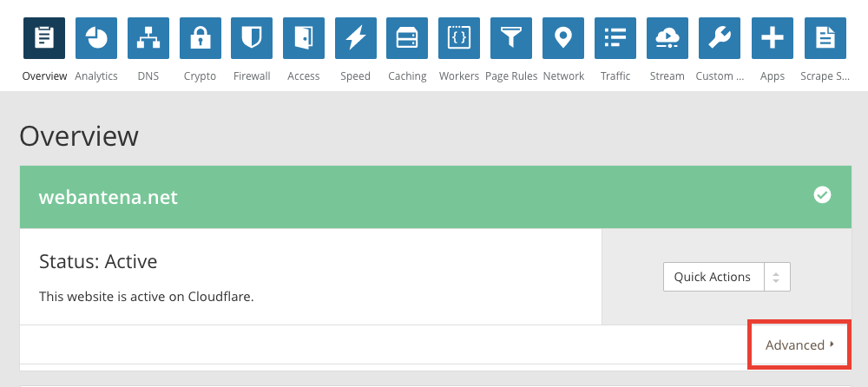Open the Crypto padlock icon
Image resolution: width=868 pixels, height=387 pixels.
click(200, 38)
